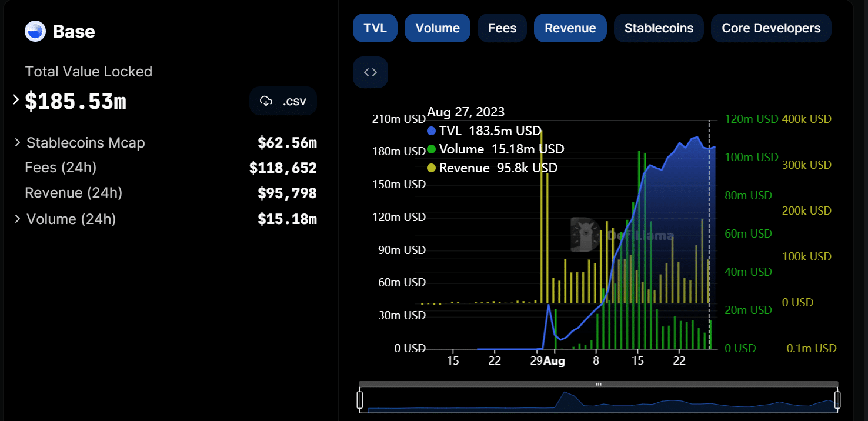
Task: Toggle the TVL chart series
Action: tap(375, 28)
